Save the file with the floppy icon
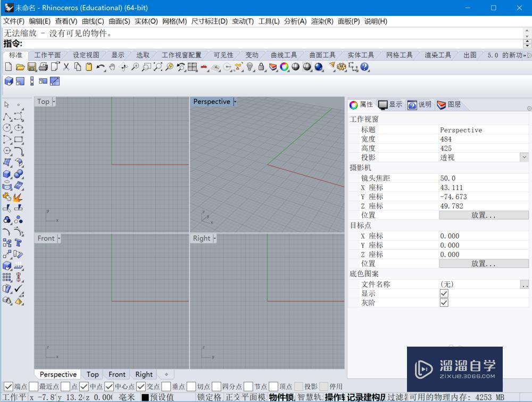 pos(31,67)
